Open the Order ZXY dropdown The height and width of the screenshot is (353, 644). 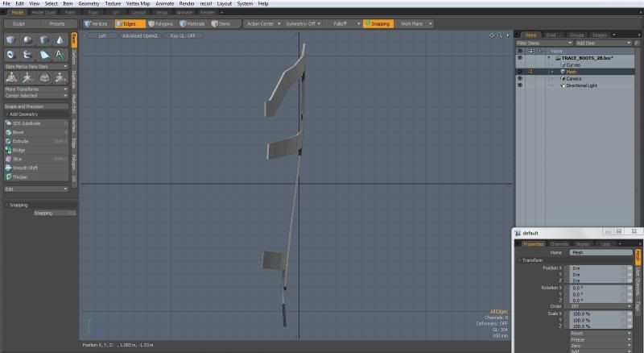[x=601, y=306]
